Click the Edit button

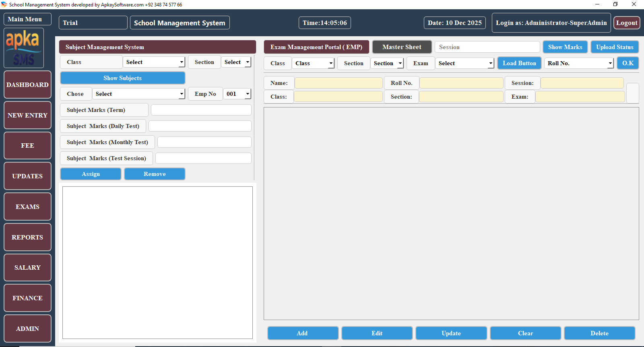tap(377, 333)
